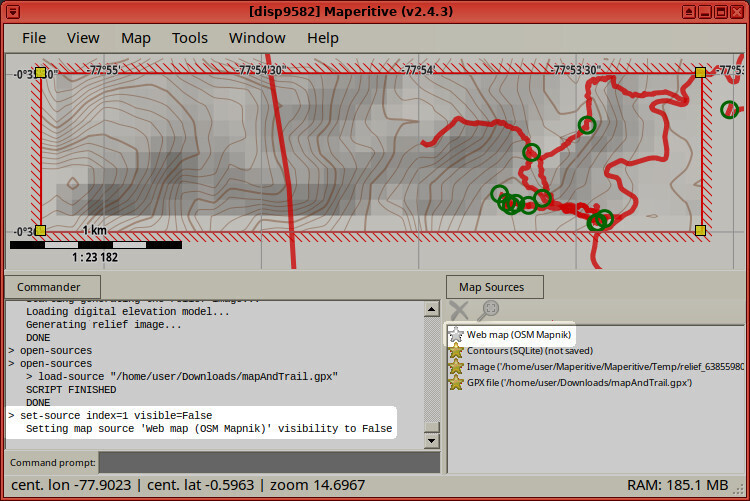Screen dimensions: 750x501
Task: Click bottom-left yellow bounds handle
Action: coord(40,231)
